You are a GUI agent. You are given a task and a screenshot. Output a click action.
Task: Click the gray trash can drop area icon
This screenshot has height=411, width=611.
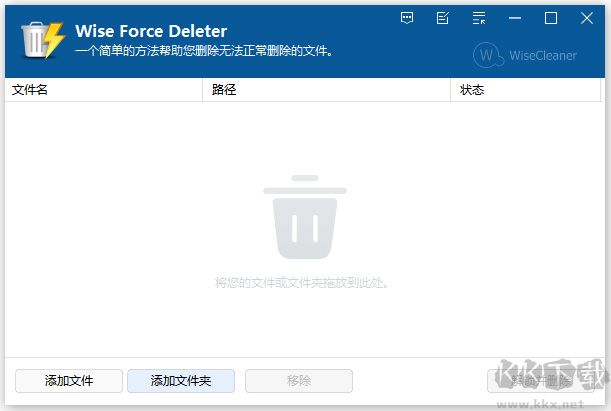(305, 217)
